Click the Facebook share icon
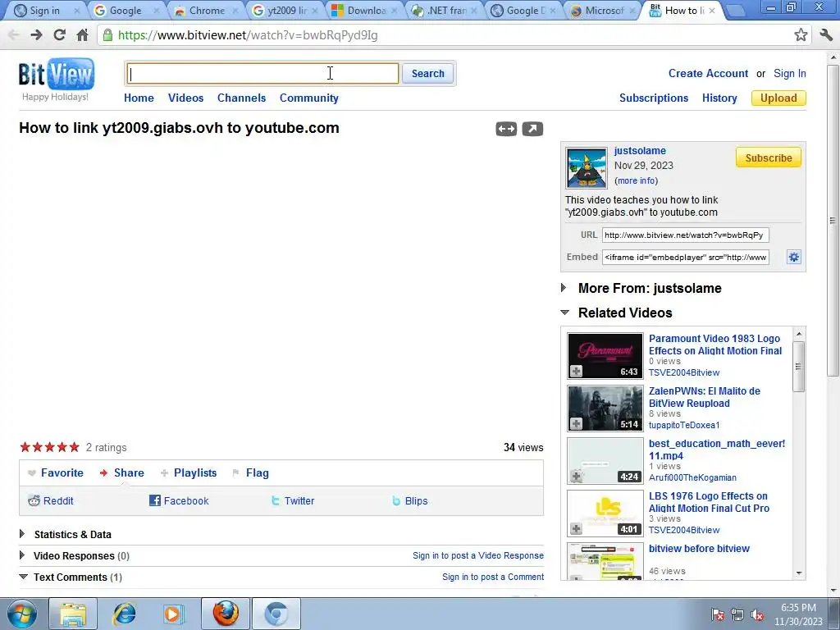The height and width of the screenshot is (630, 840). [x=155, y=501]
